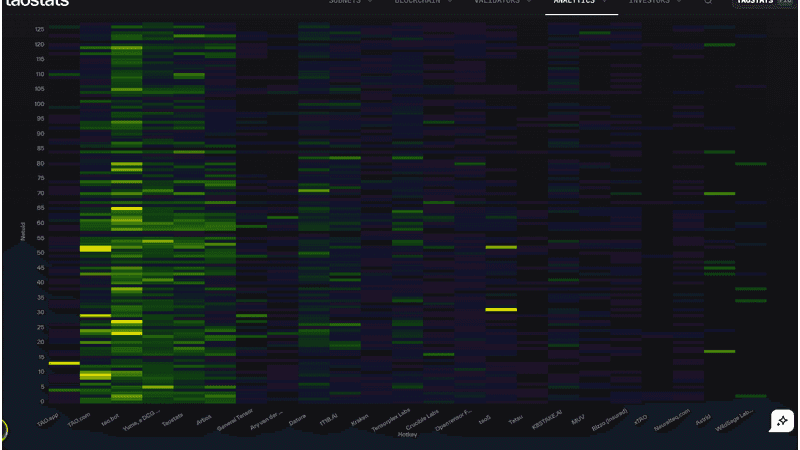This screenshot has width=800, height=450.
Task: Expand the chevron beside Analytics
Action: point(605,2)
